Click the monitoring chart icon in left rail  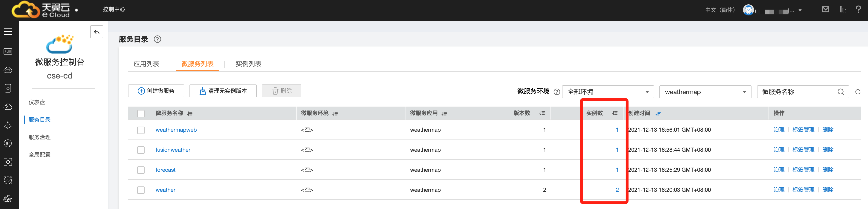[x=8, y=180]
